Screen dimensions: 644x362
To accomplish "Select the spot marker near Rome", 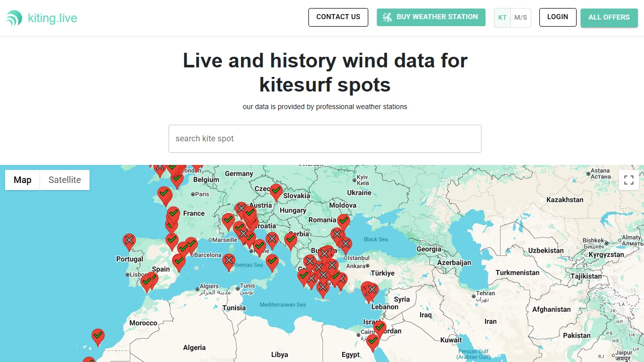I will tap(259, 245).
